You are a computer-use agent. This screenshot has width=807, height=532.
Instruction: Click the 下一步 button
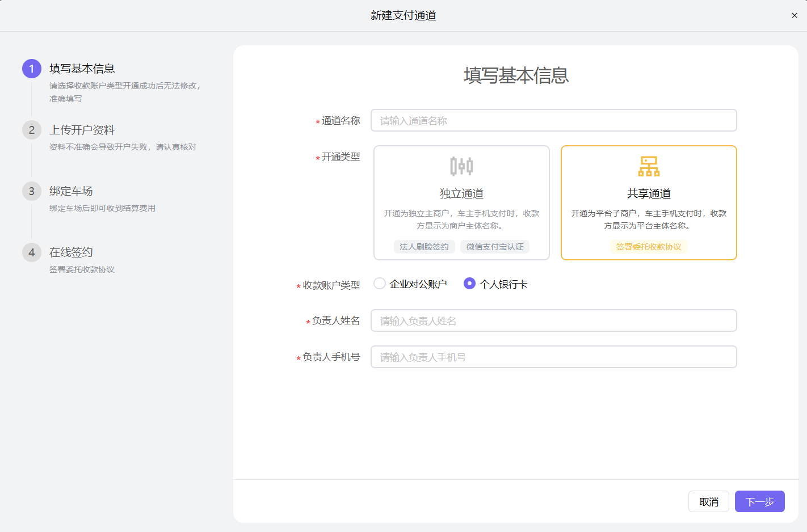759,501
